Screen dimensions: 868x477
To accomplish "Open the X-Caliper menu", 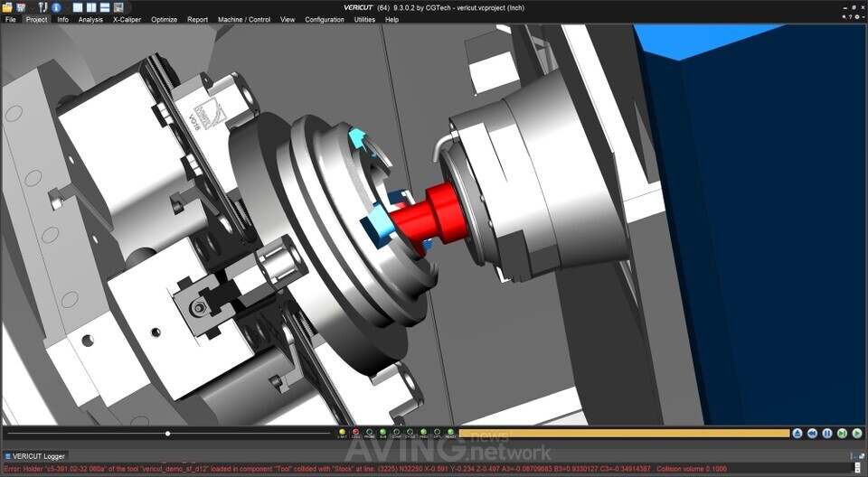I will click(x=127, y=19).
